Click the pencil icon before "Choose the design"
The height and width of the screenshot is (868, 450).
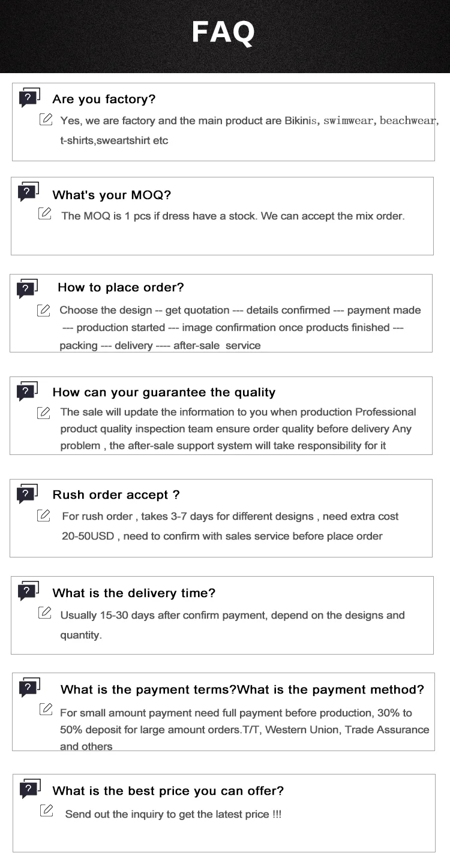(x=43, y=310)
